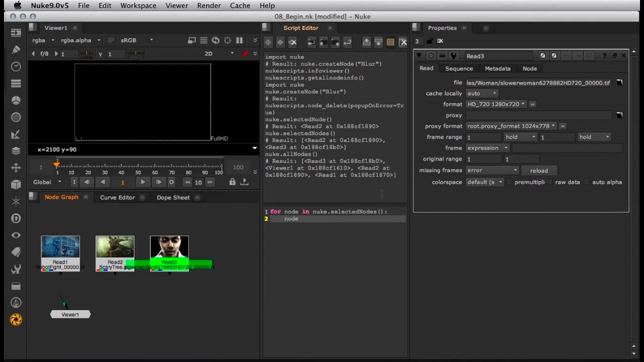Click the play backward button
This screenshot has height=362, width=644.
(102, 182)
